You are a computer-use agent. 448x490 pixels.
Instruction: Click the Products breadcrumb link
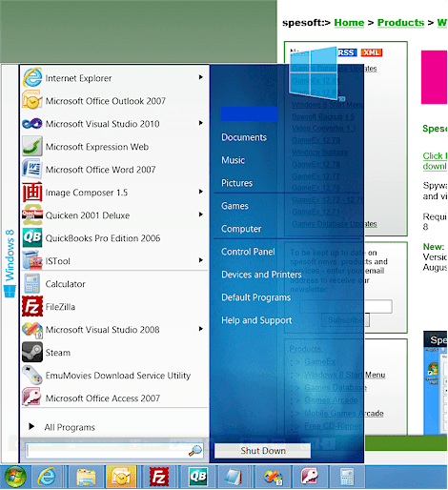coord(400,23)
